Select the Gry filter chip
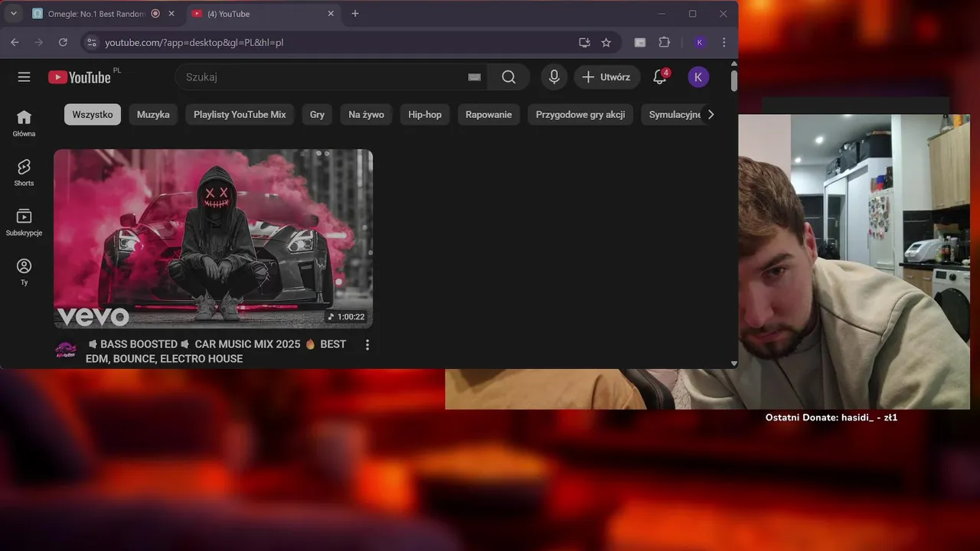 tap(317, 115)
